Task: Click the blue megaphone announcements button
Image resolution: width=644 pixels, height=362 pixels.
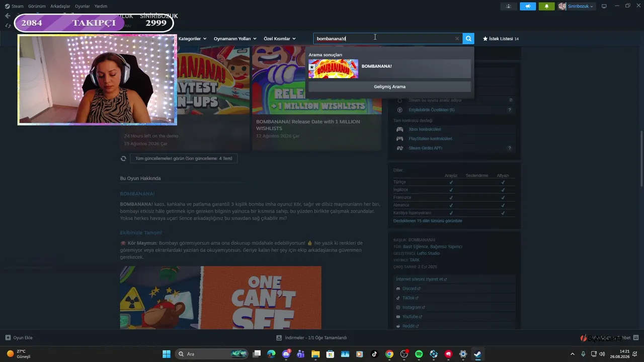Action: click(528, 6)
